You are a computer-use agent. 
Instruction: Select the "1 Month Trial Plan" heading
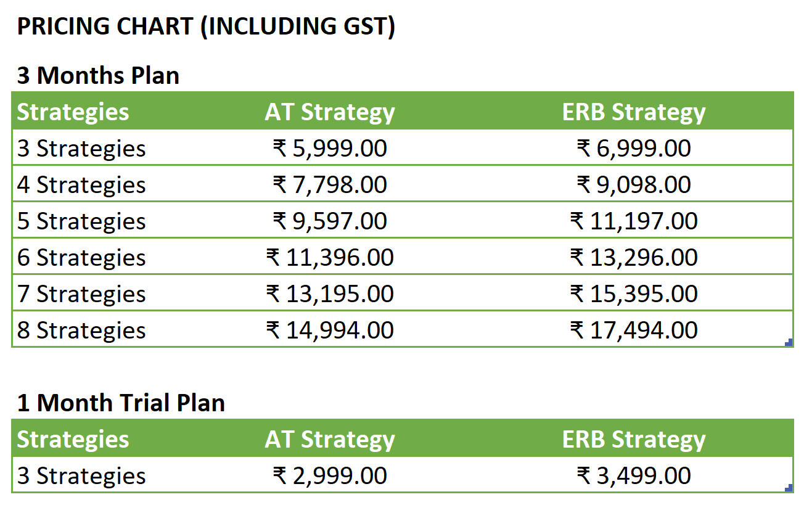pyautogui.click(x=121, y=403)
